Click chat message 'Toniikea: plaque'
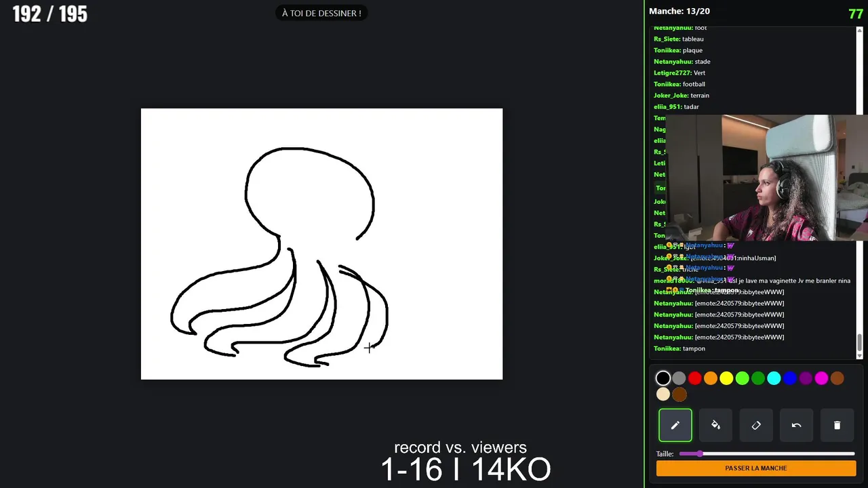The width and height of the screenshot is (868, 488). [x=678, y=50]
